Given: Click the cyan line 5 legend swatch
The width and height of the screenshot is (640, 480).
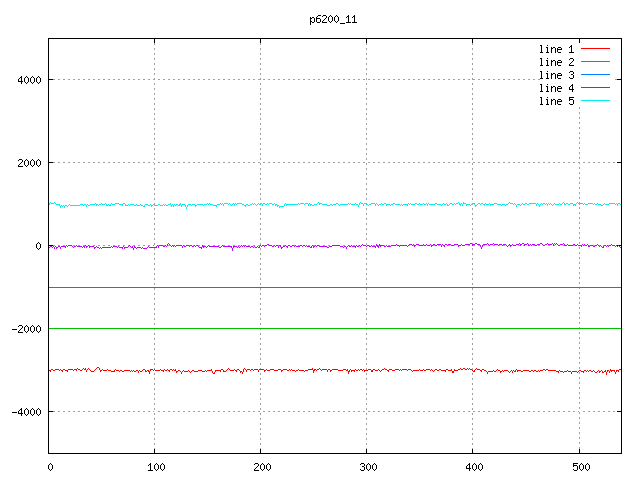Looking at the screenshot, I should pyautogui.click(x=595, y=100).
